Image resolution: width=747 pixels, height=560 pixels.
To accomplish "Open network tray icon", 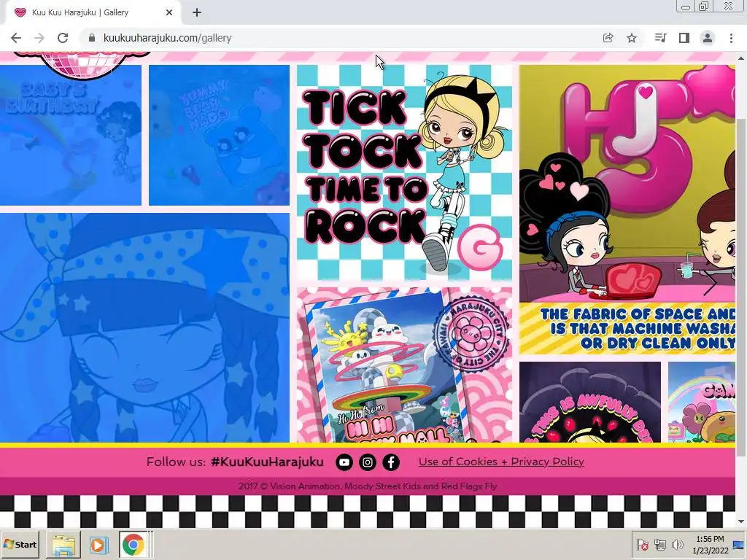I will coord(659,544).
